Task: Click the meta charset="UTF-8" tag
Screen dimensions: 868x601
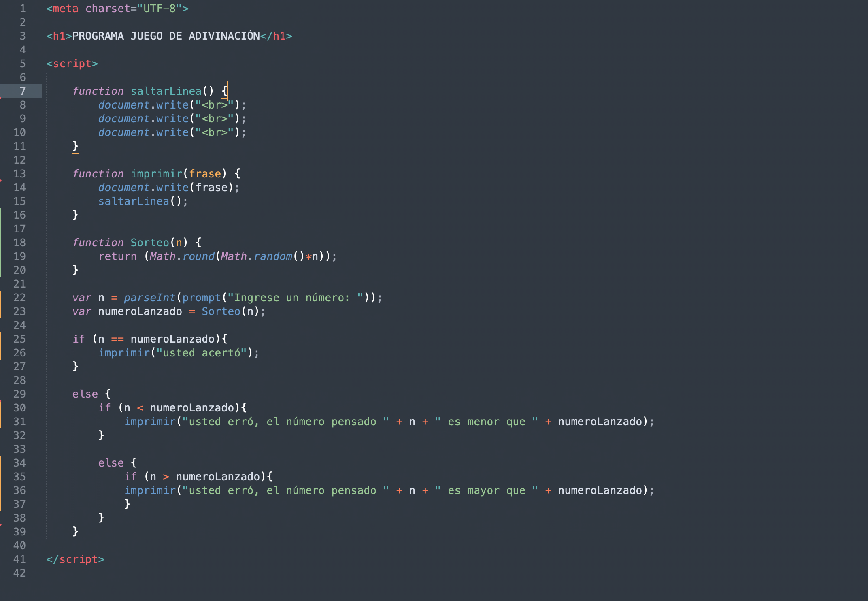Action: click(x=117, y=9)
